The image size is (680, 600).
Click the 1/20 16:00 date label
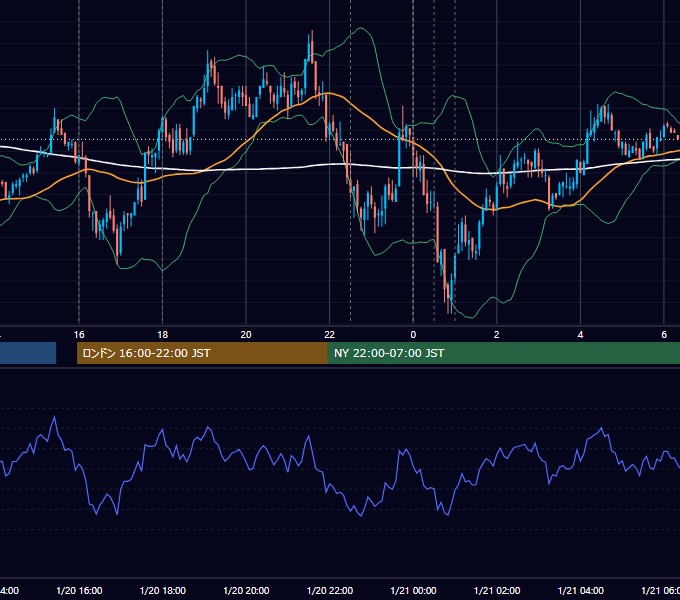[79, 590]
